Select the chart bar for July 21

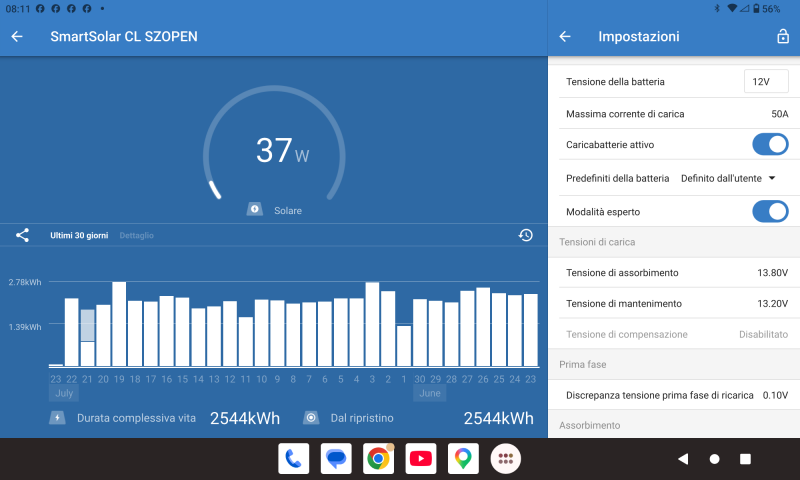pyautogui.click(x=87, y=338)
